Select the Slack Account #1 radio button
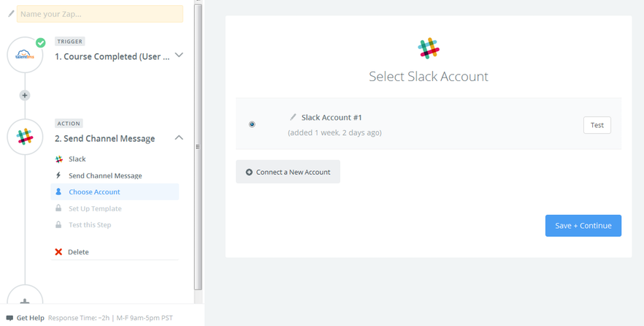 coord(252,124)
